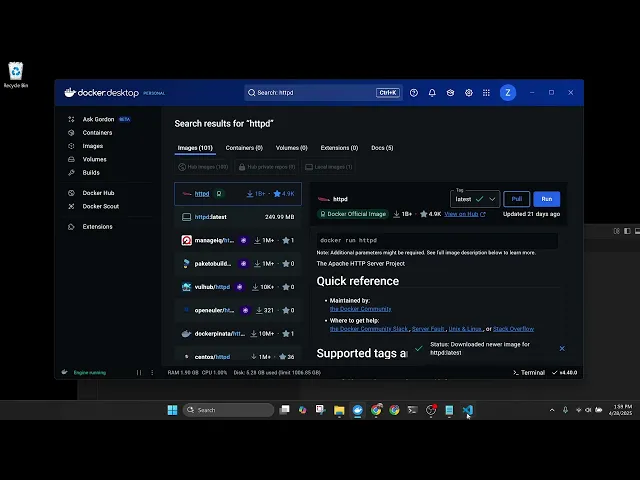Open the View on Hub link
Screen dimensions: 640x480
[465, 214]
